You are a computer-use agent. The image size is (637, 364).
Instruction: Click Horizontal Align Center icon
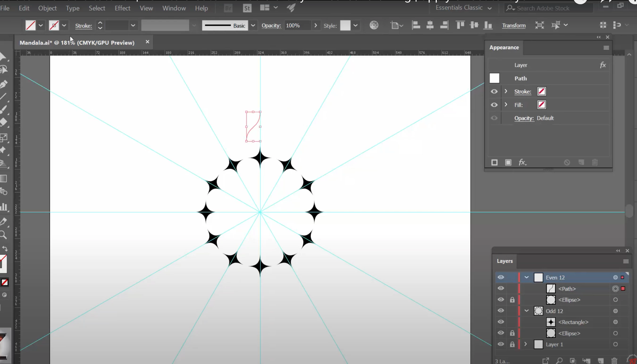(x=430, y=25)
